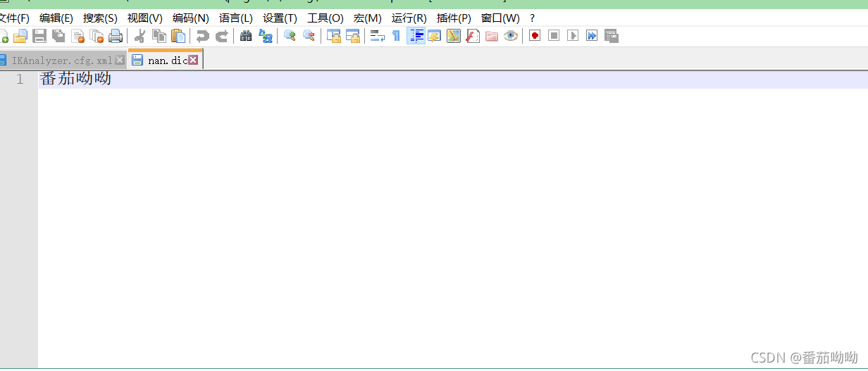Viewport: 868px width, 371px height.
Task: Open Replace dialog icon
Action: tap(265, 36)
